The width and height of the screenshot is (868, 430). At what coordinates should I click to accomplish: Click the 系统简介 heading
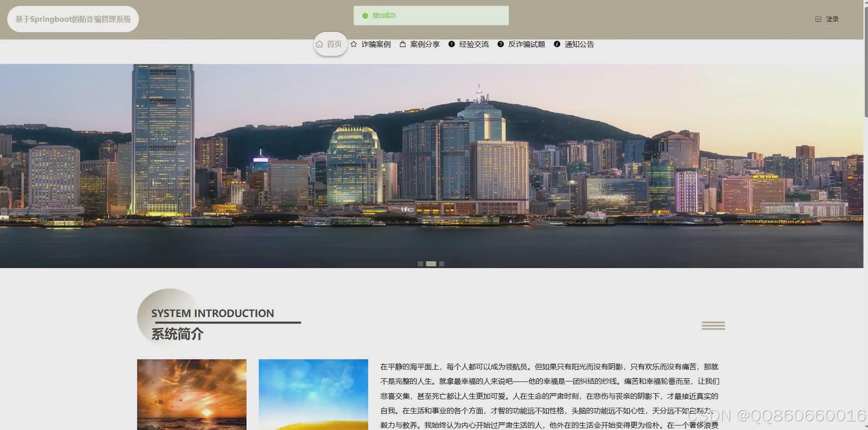[177, 334]
